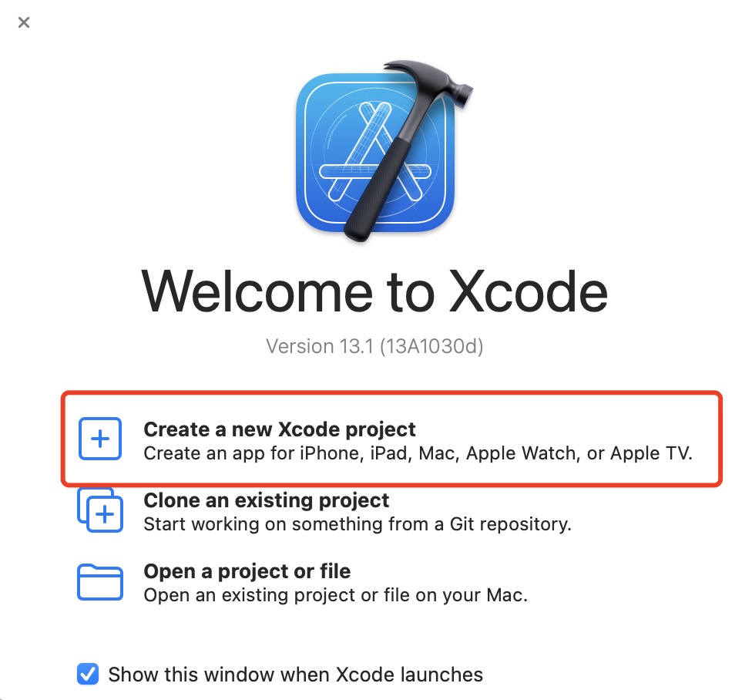This screenshot has height=700, width=752.
Task: Click "Start working on something from a Git repository"
Action: [358, 524]
